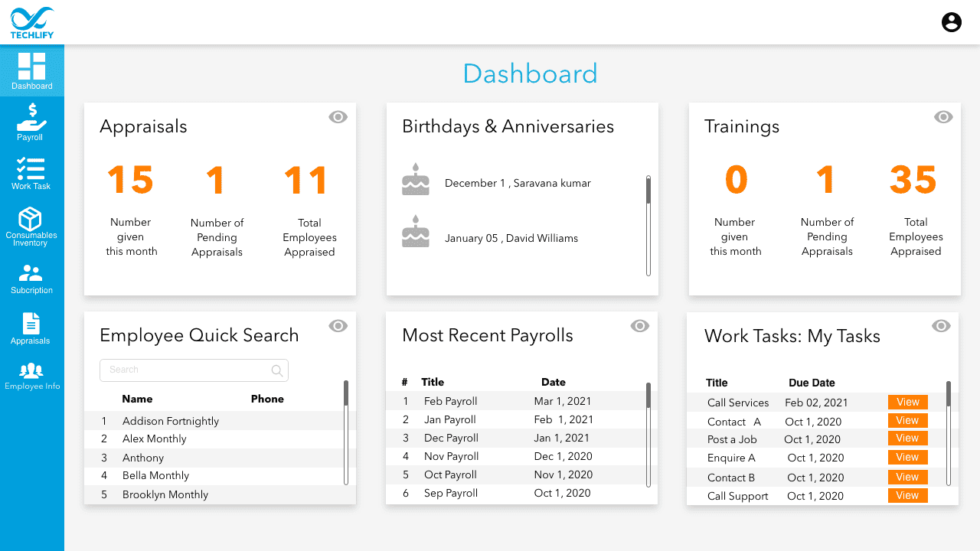Image resolution: width=980 pixels, height=551 pixels.
Task: Click Appraisals total employees count 11
Action: coord(306,181)
